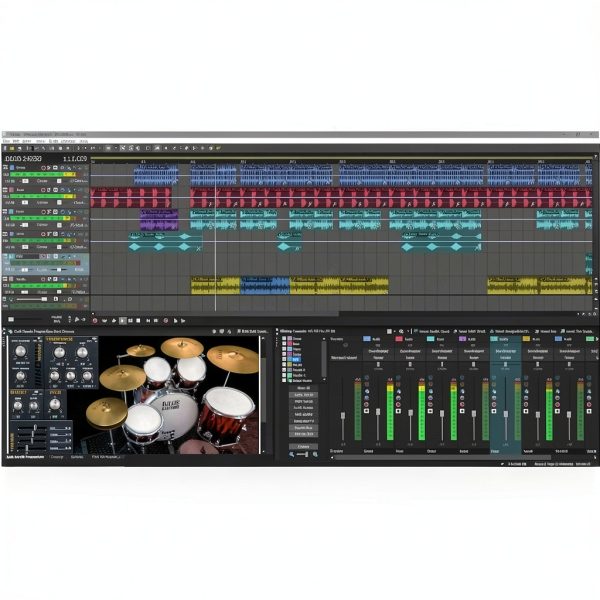Click the blue color square on the first track header
The image size is (600, 600).
coord(12,168)
